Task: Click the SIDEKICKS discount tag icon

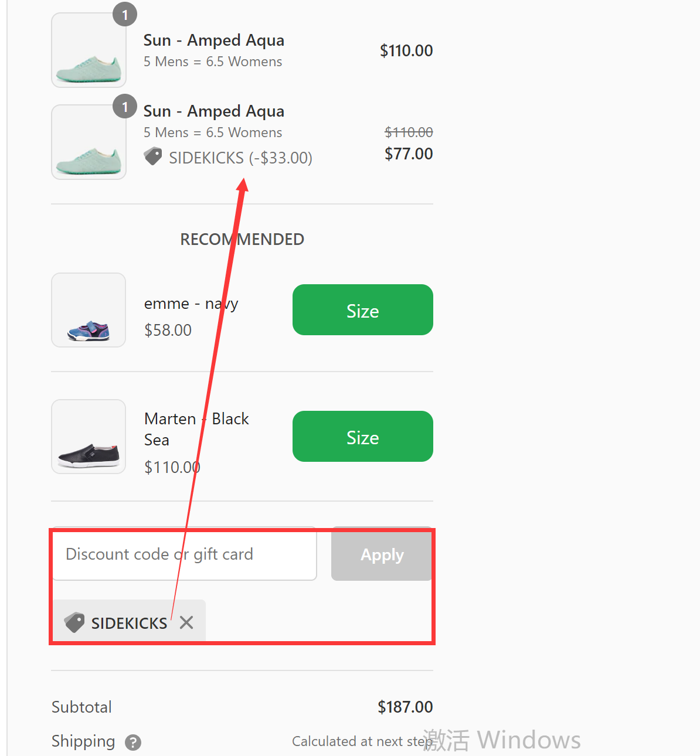Action: (x=153, y=156)
